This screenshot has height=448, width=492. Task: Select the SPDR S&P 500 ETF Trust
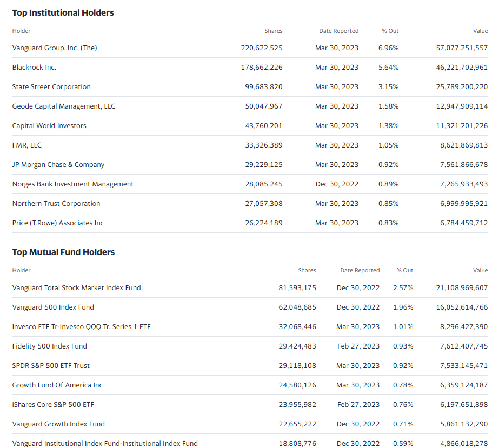pyautogui.click(x=51, y=366)
